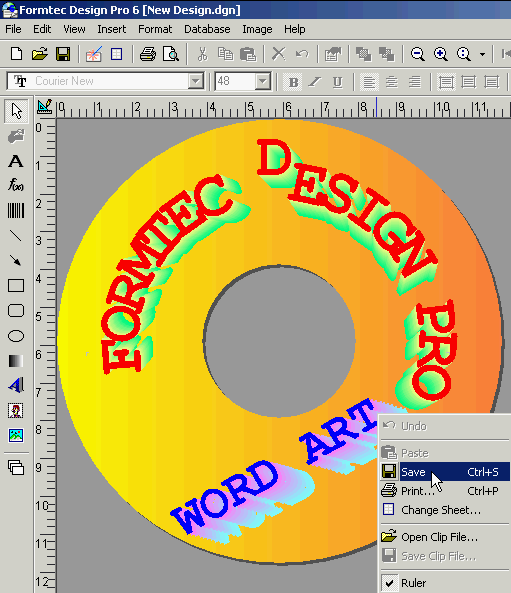Select the Word Art tool
The image size is (511, 593).
(x=16, y=385)
